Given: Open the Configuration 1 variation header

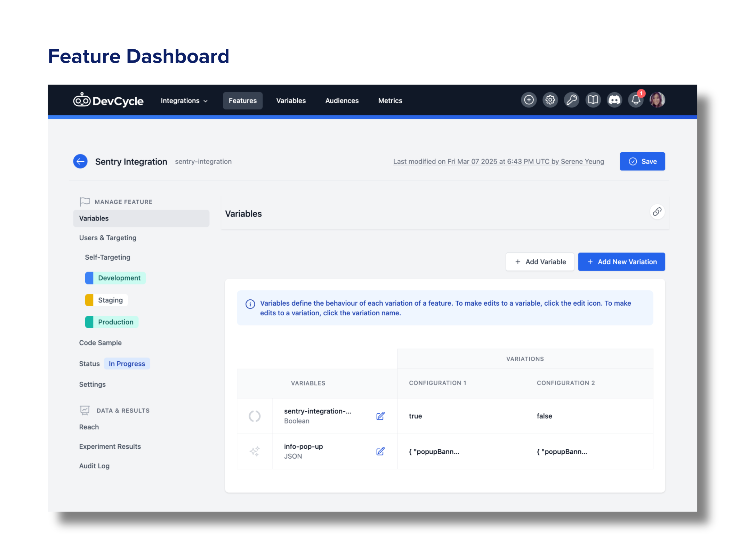Looking at the screenshot, I should pos(437,383).
